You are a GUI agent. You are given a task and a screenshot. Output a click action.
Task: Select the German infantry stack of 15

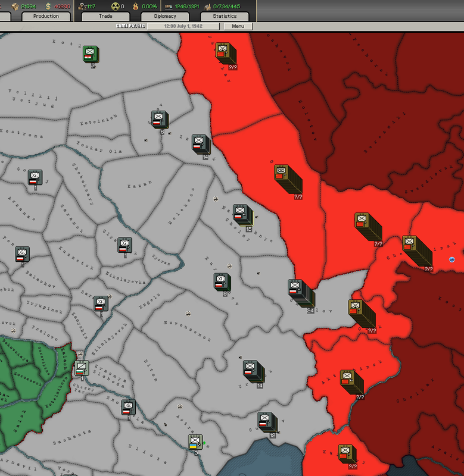tap(243, 215)
